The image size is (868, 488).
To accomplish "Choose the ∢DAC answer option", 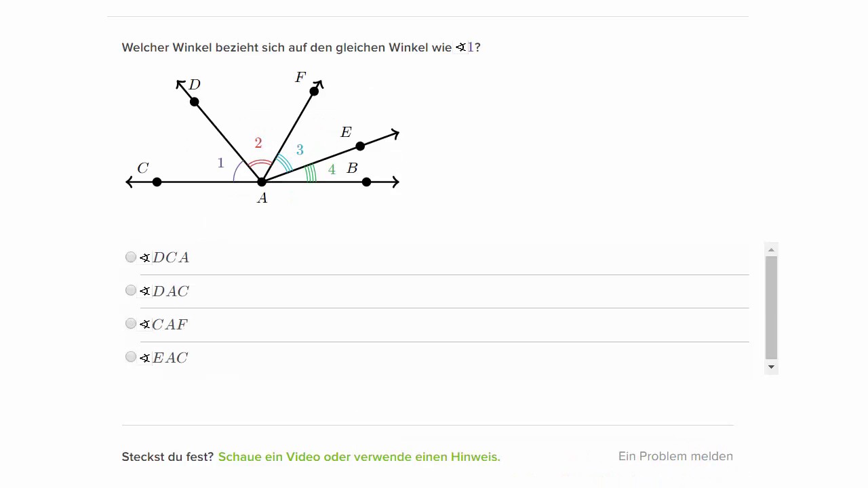I will point(131,290).
